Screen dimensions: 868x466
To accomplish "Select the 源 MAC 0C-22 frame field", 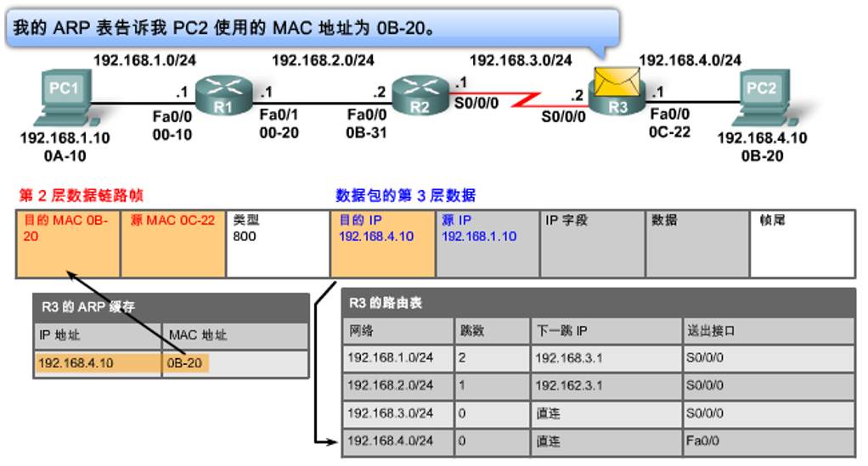I will (173, 244).
